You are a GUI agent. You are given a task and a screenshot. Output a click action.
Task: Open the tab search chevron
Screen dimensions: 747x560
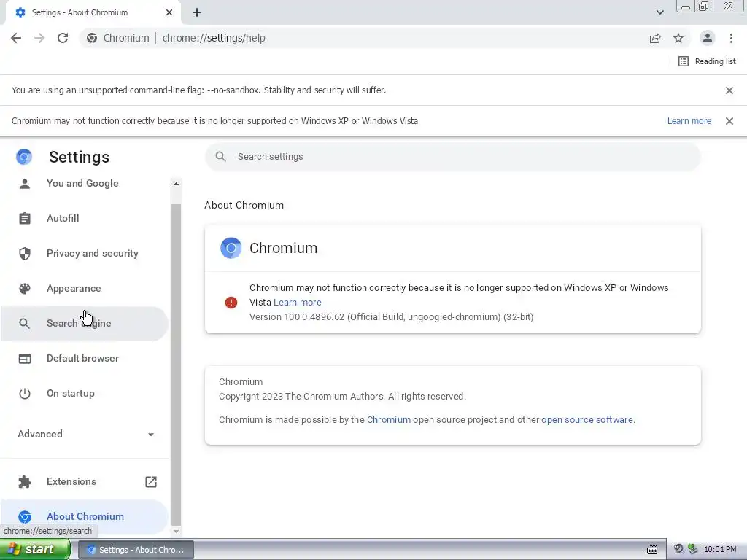coord(659,12)
